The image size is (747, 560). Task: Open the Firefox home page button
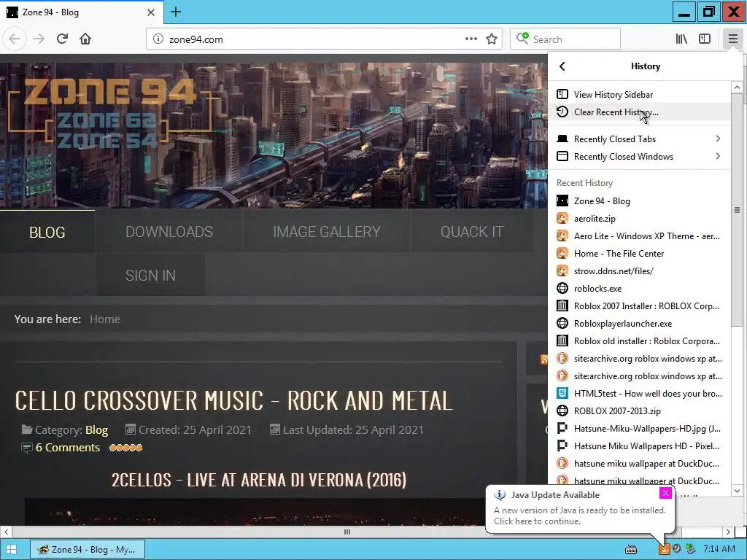pos(85,39)
